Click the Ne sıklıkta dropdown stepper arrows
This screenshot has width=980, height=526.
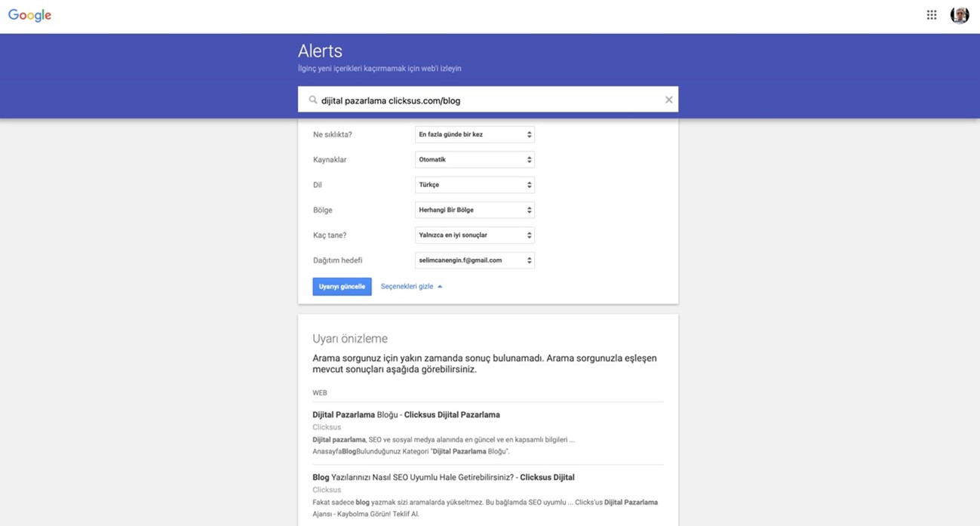point(528,134)
